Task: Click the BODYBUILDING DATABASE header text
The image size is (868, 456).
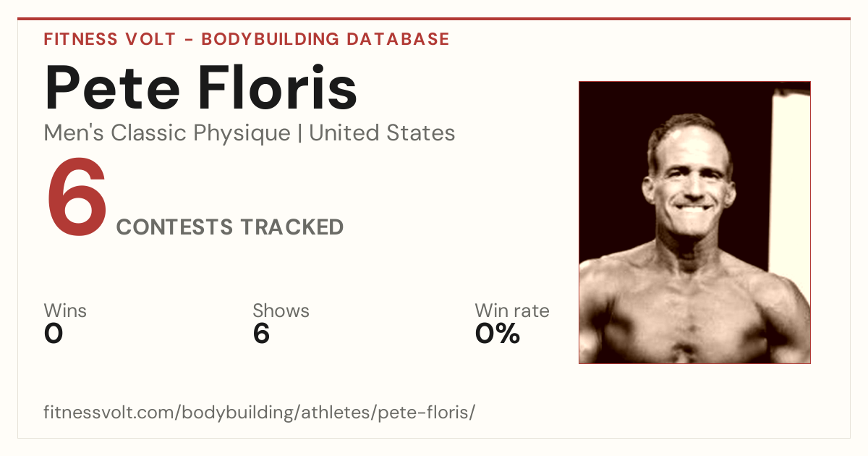Action: point(325,39)
